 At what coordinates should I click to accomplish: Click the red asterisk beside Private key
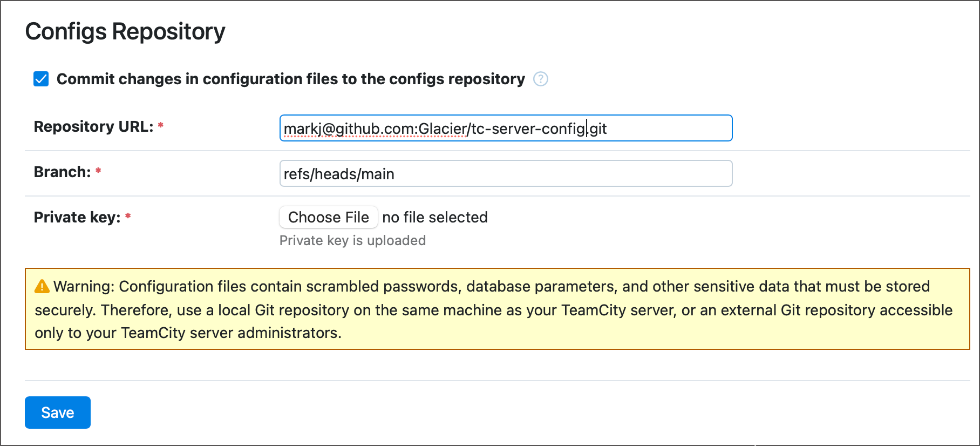(128, 217)
